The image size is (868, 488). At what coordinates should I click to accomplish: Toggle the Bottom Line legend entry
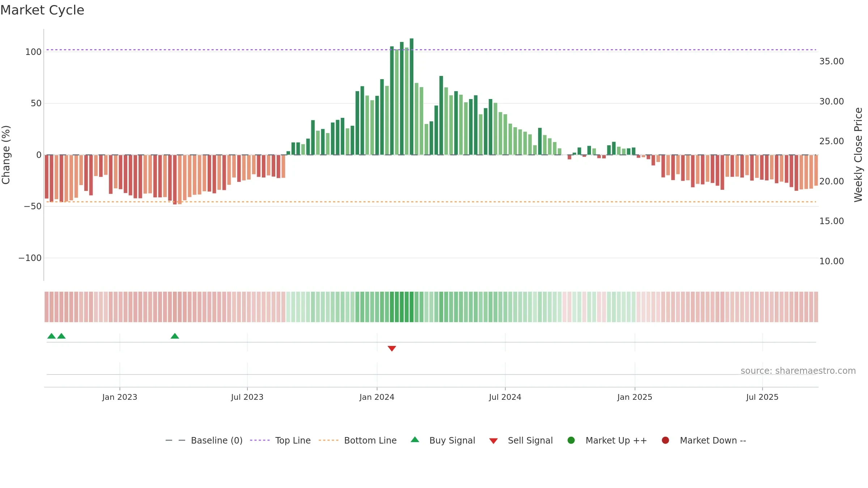[x=358, y=440]
